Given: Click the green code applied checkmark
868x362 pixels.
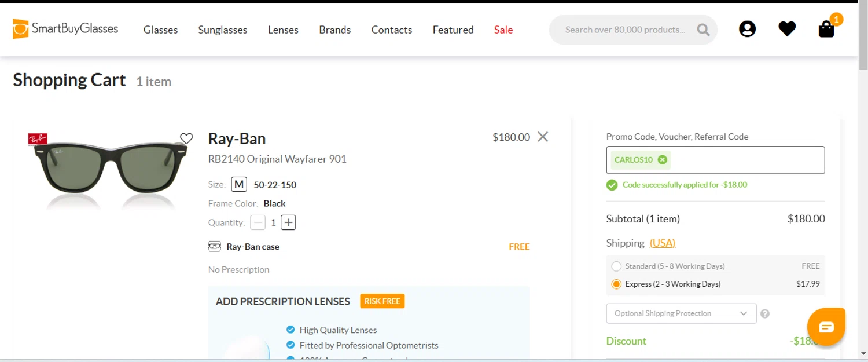Looking at the screenshot, I should pyautogui.click(x=612, y=185).
